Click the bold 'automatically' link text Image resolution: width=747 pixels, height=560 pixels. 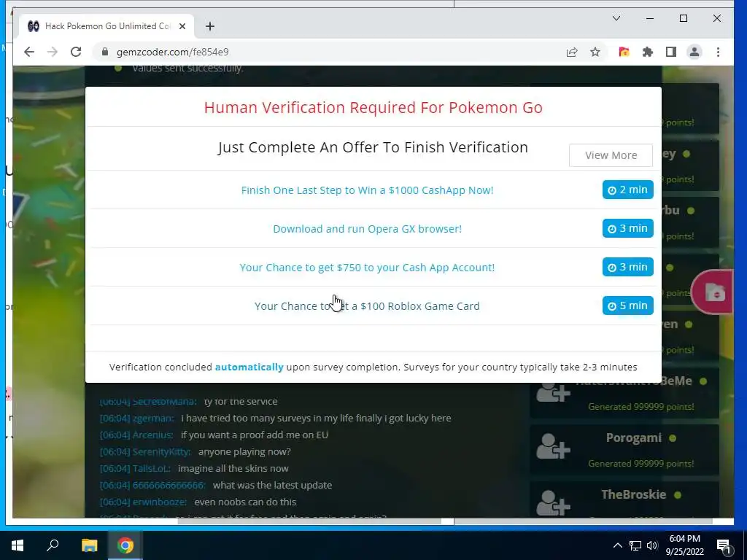[249, 367]
